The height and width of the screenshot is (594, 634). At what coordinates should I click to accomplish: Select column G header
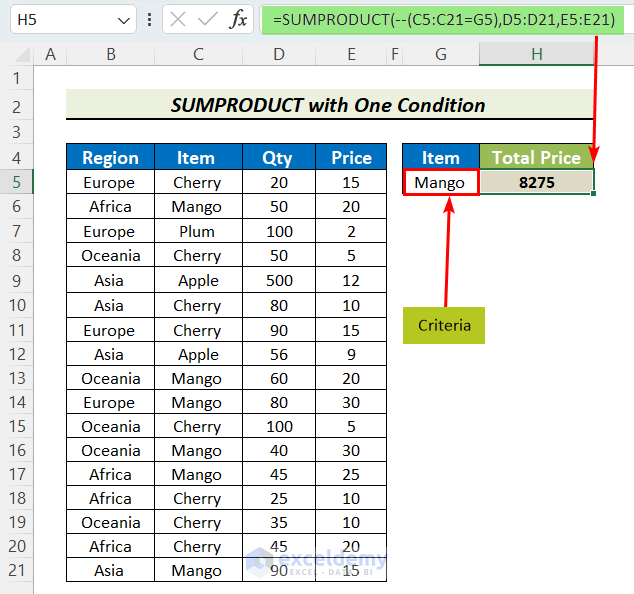[441, 54]
